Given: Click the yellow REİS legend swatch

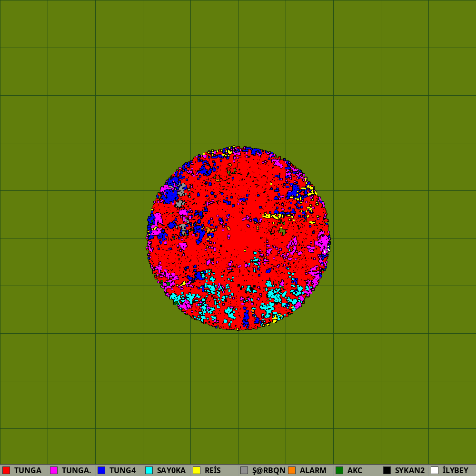Looking at the screenshot, I should [x=197, y=470].
